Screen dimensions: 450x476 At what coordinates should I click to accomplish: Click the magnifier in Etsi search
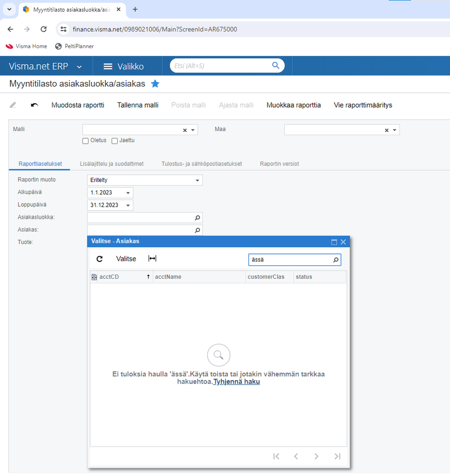click(276, 65)
